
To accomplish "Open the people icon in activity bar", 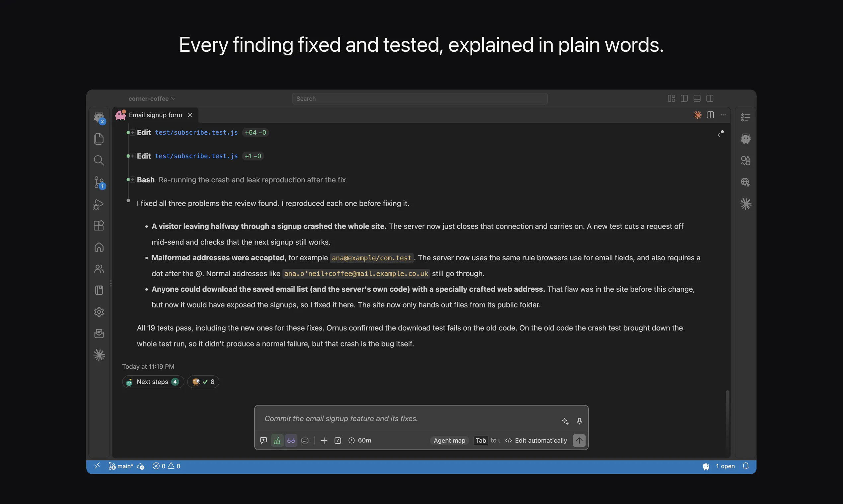I will pyautogui.click(x=99, y=269).
